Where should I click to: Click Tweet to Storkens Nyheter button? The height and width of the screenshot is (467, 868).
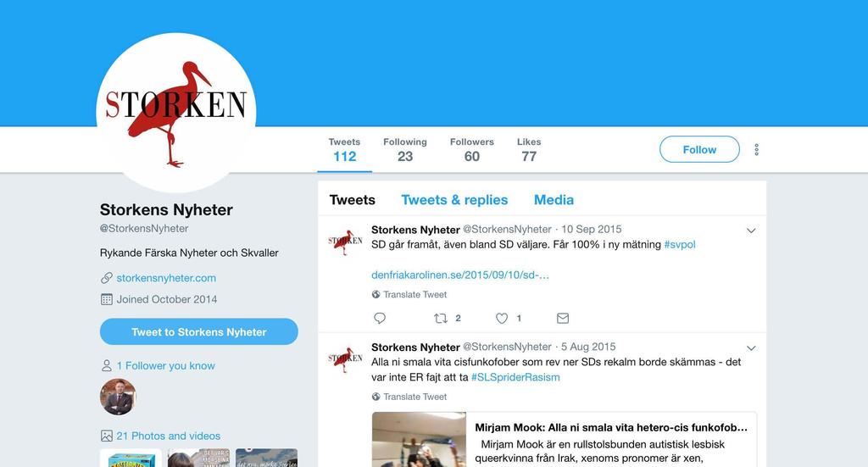198,331
